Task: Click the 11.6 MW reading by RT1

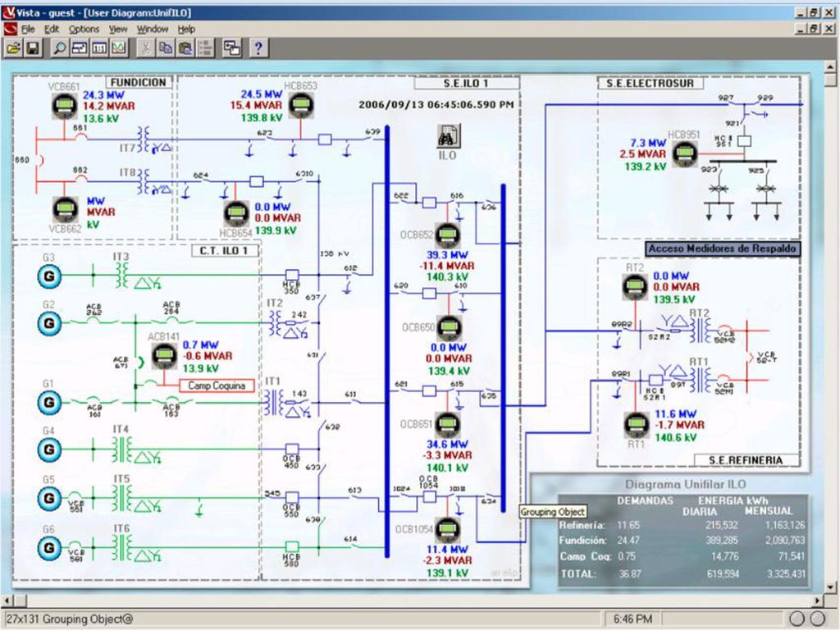Action: [676, 414]
